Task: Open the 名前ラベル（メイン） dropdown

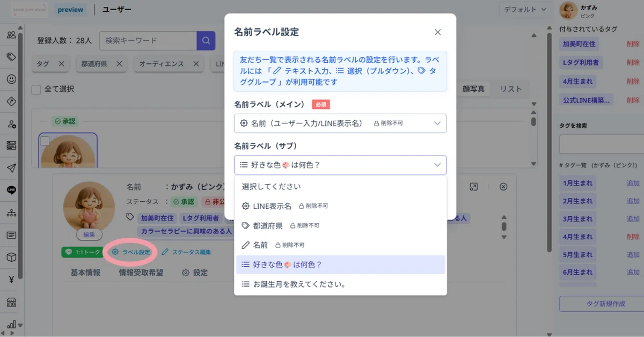Action: (340, 123)
